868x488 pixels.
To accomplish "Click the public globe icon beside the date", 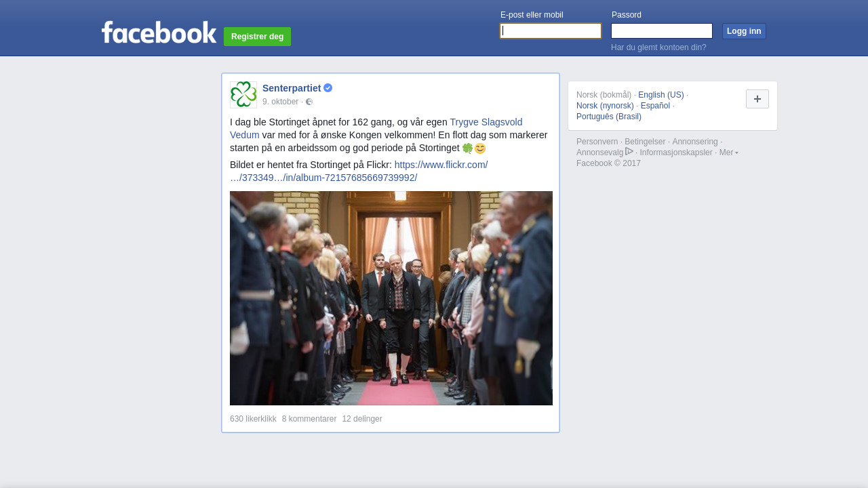I will 309,102.
